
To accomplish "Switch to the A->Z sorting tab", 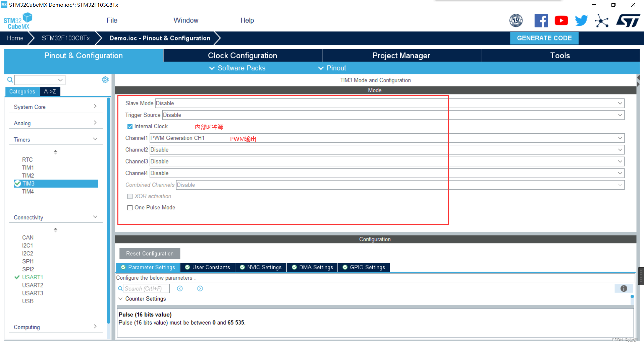I will pos(50,91).
